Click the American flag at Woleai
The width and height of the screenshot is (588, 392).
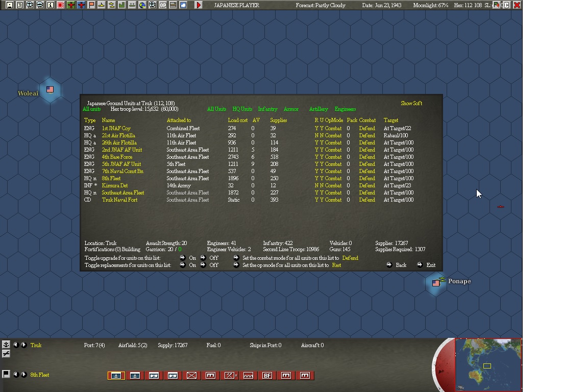pyautogui.click(x=50, y=89)
